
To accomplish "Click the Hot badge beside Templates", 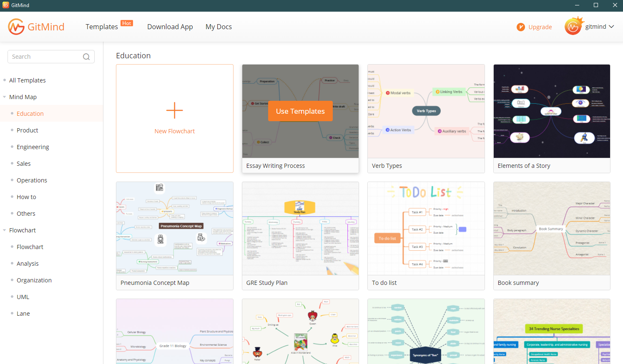I will tap(127, 23).
